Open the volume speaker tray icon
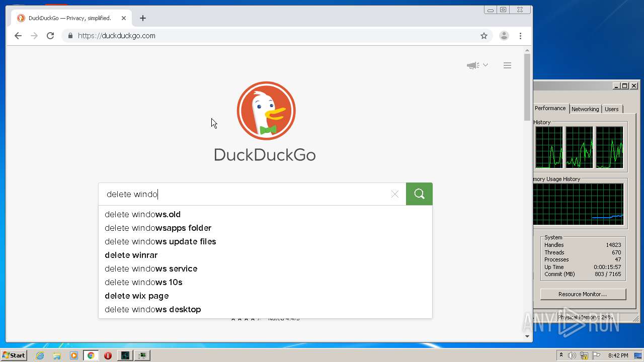Image resolution: width=644 pixels, height=362 pixels. 572,355
